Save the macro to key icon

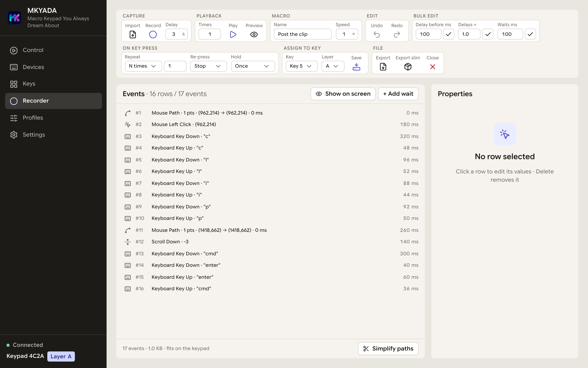click(x=356, y=66)
